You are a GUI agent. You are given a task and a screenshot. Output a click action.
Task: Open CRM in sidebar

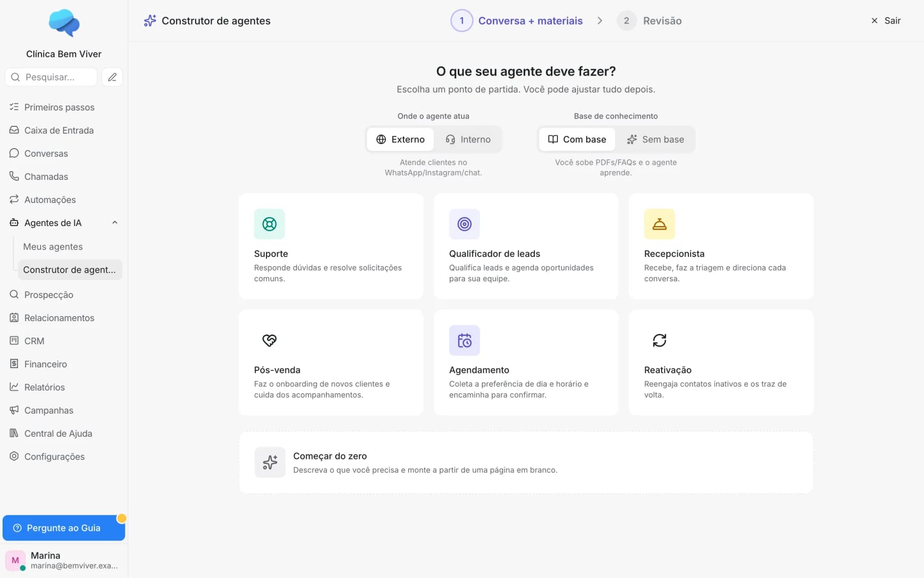coord(64,341)
